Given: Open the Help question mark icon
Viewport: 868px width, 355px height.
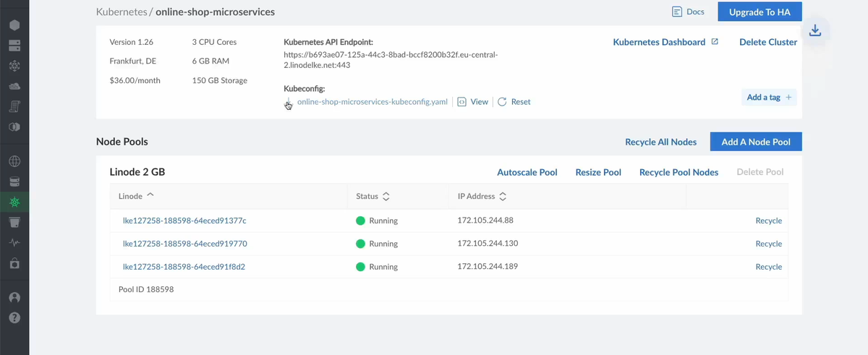Looking at the screenshot, I should coord(14,317).
